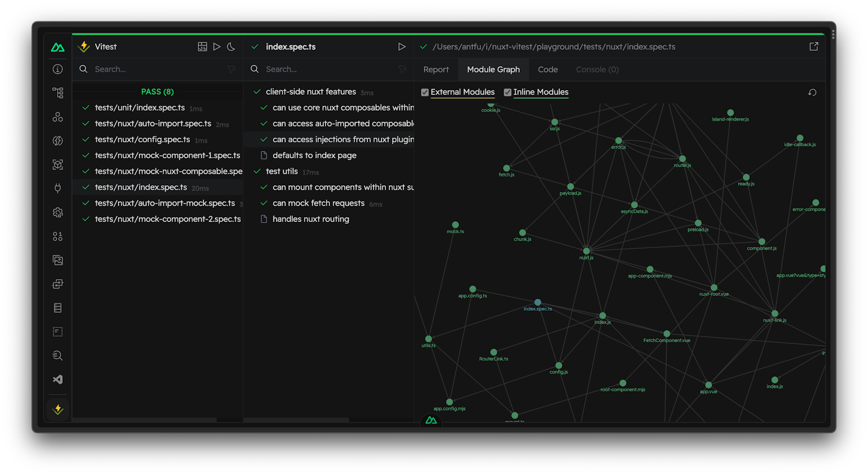This screenshot has width=868, height=475.
Task: Click the Nuxt logo in the sidebar
Action: point(58,47)
